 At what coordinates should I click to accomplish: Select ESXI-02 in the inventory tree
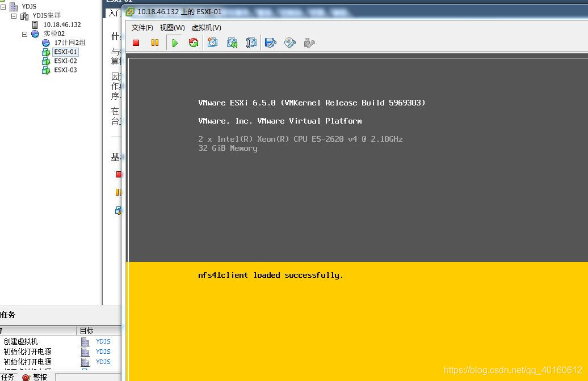66,61
